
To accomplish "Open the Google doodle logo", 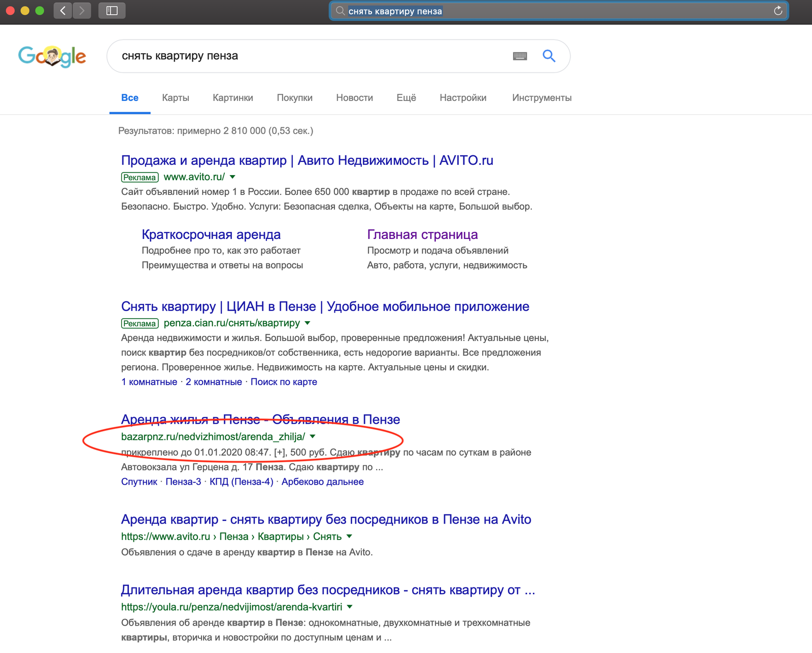I will (x=52, y=56).
